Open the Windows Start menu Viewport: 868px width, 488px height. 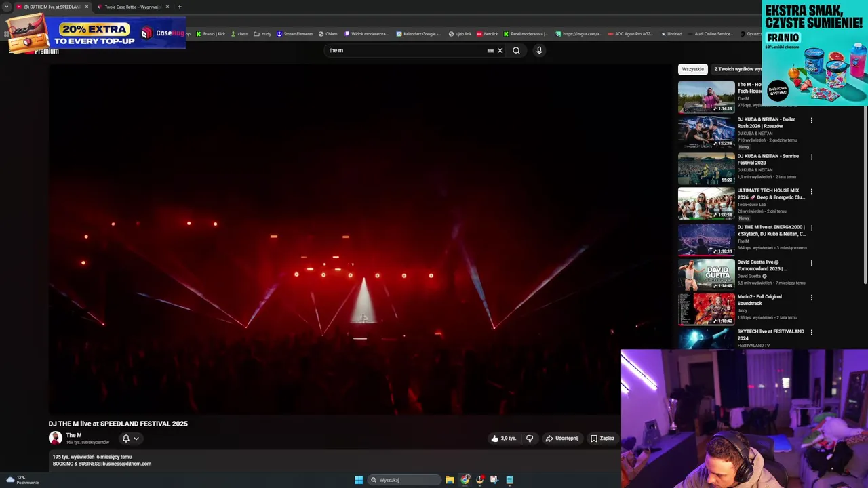(x=358, y=480)
